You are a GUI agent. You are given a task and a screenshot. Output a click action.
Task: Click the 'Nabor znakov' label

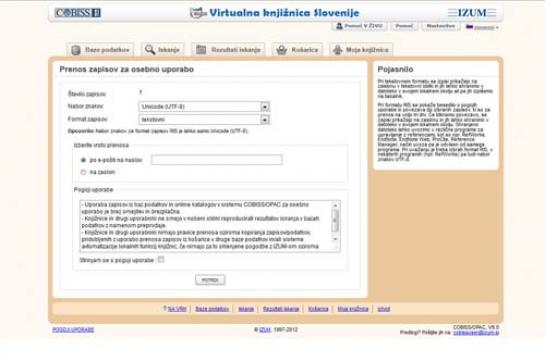[x=86, y=106]
